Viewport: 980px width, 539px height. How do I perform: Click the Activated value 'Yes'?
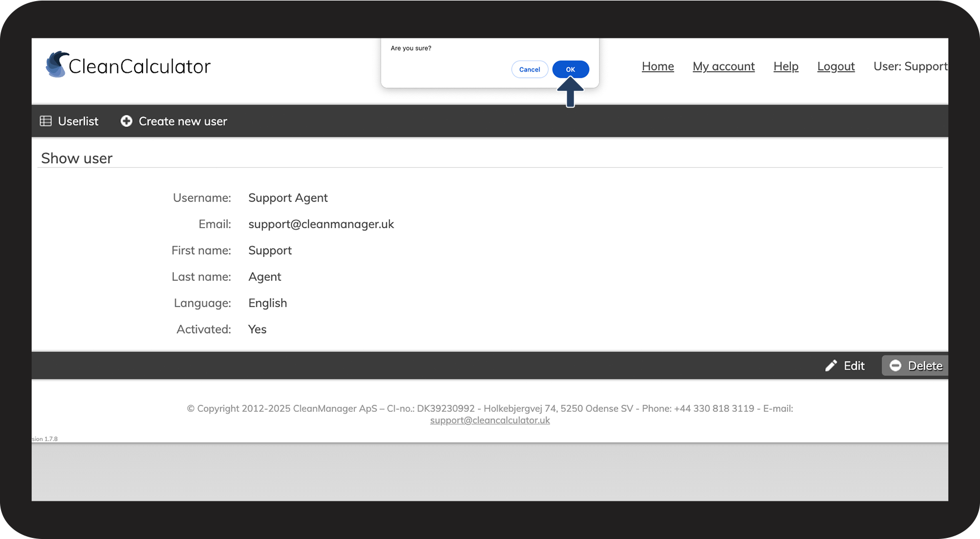tap(257, 329)
